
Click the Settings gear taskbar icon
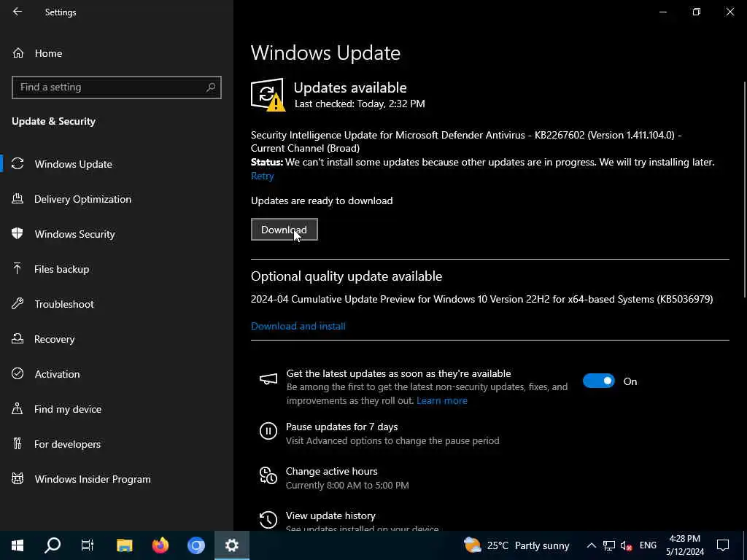point(232,545)
